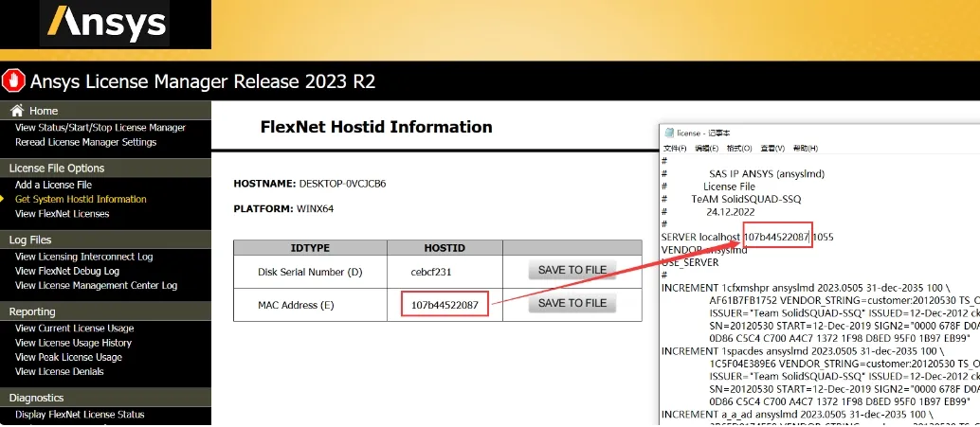980x427 pixels.
Task: Click Reporting section header
Action: click(x=32, y=311)
